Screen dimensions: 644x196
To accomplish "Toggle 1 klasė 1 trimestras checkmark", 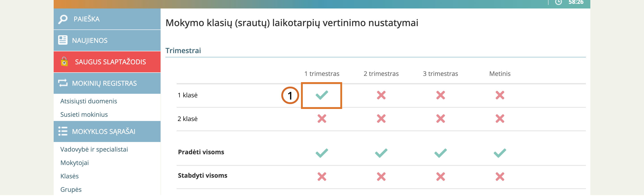I will click(322, 95).
